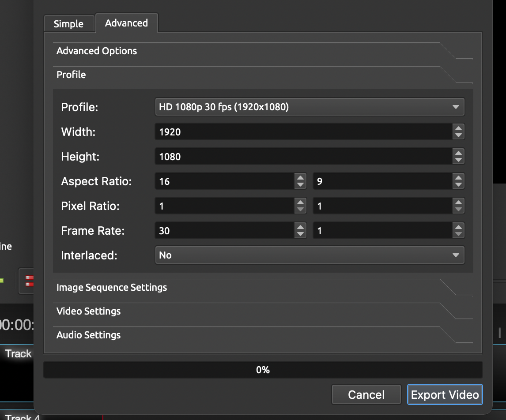
Task: Decrease Width with down arrow
Action: (458, 135)
